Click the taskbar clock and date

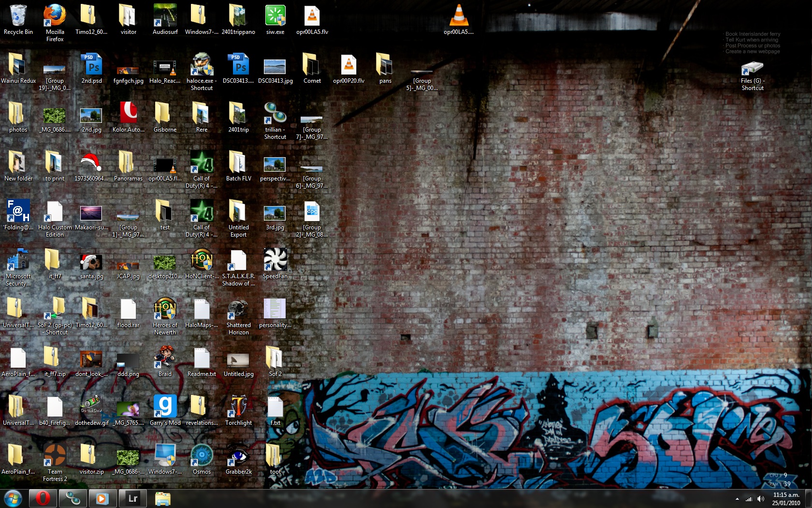786,499
